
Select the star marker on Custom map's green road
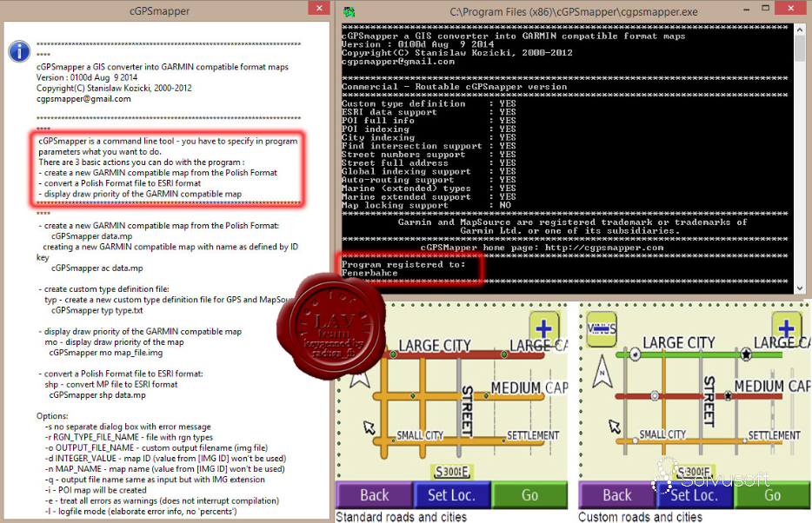746,354
